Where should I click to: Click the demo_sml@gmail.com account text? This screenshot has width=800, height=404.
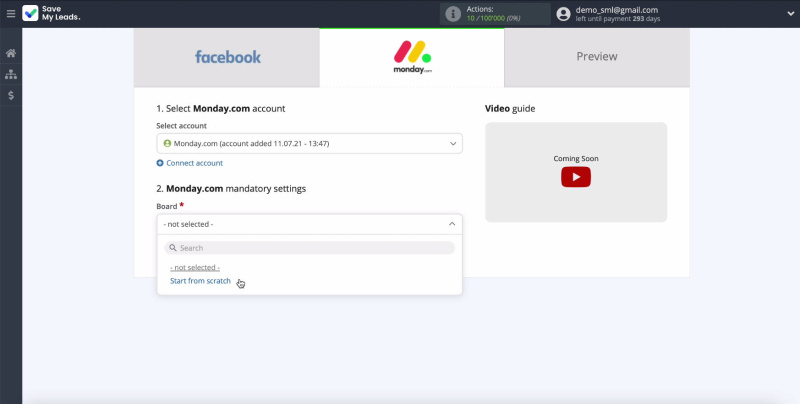(617, 10)
